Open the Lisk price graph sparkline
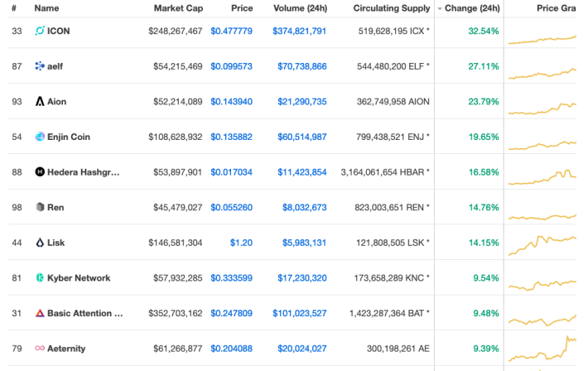 pos(542,245)
